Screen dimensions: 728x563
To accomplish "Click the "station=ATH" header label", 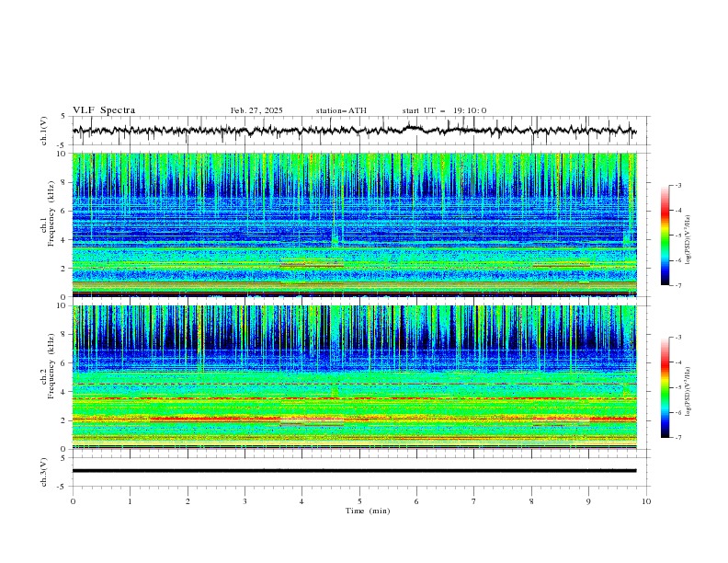I will point(341,110).
